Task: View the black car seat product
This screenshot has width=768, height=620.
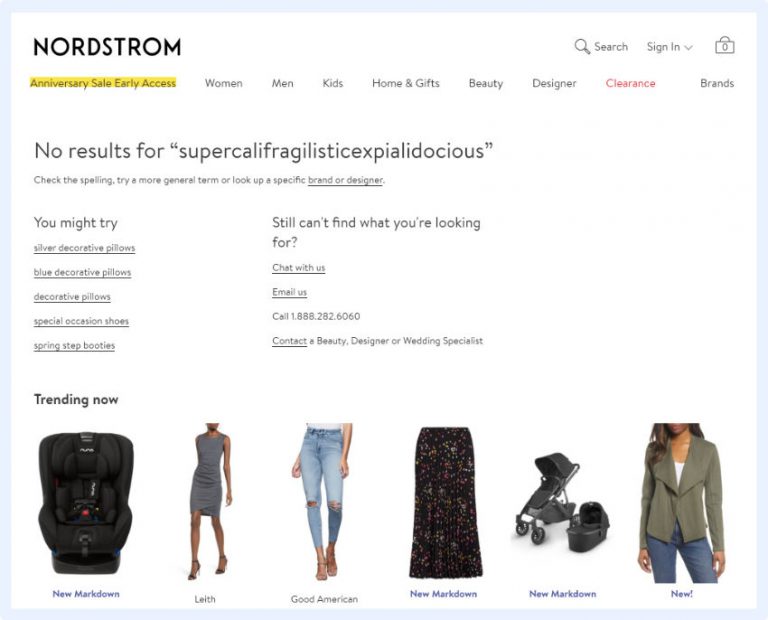Action: [86, 502]
